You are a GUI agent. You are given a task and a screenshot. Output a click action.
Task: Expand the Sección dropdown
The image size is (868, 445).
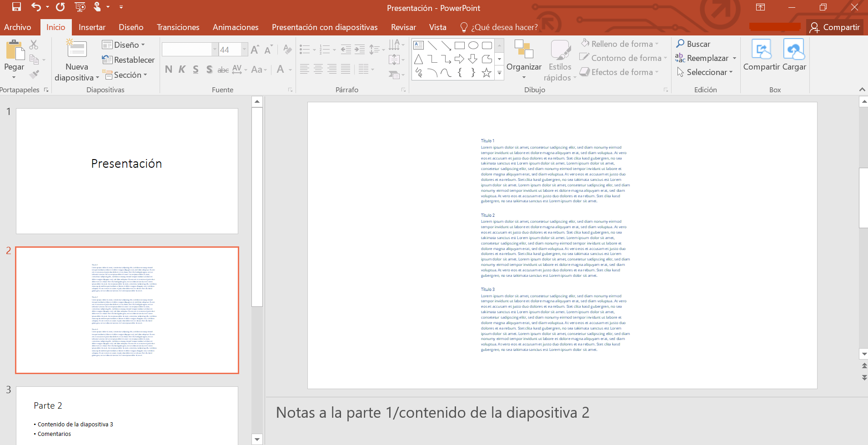[x=125, y=75]
